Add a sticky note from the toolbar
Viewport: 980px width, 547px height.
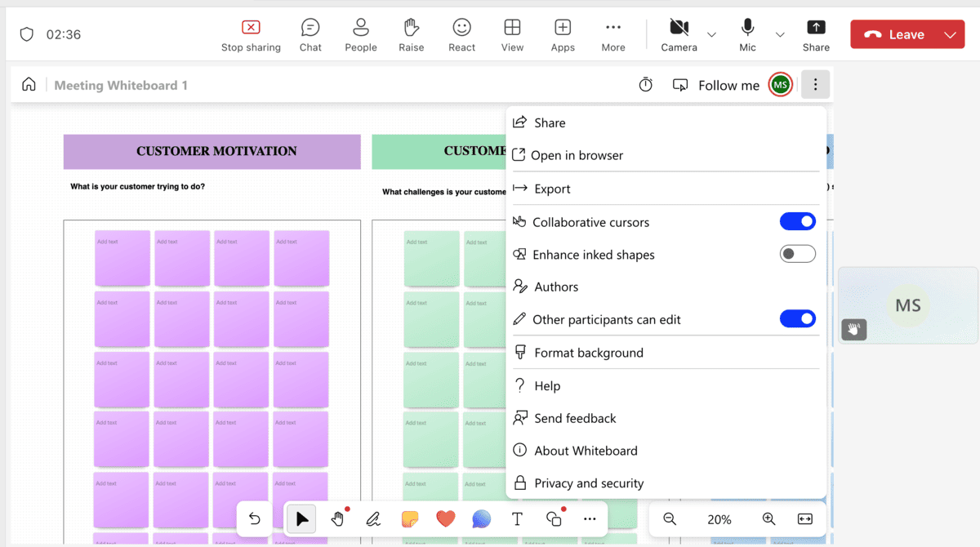tap(409, 518)
